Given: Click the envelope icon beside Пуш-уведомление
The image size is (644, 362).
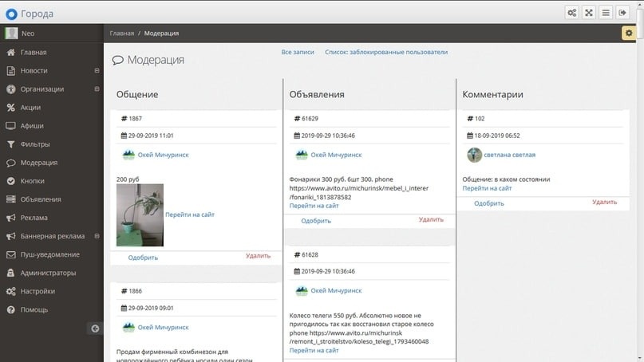Looking at the screenshot, I should click(x=10, y=254).
